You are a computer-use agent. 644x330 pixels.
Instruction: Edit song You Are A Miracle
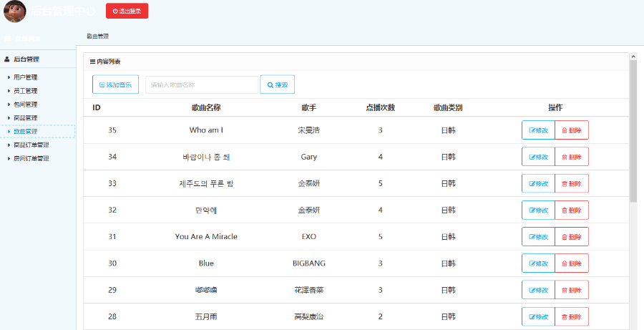(538, 237)
